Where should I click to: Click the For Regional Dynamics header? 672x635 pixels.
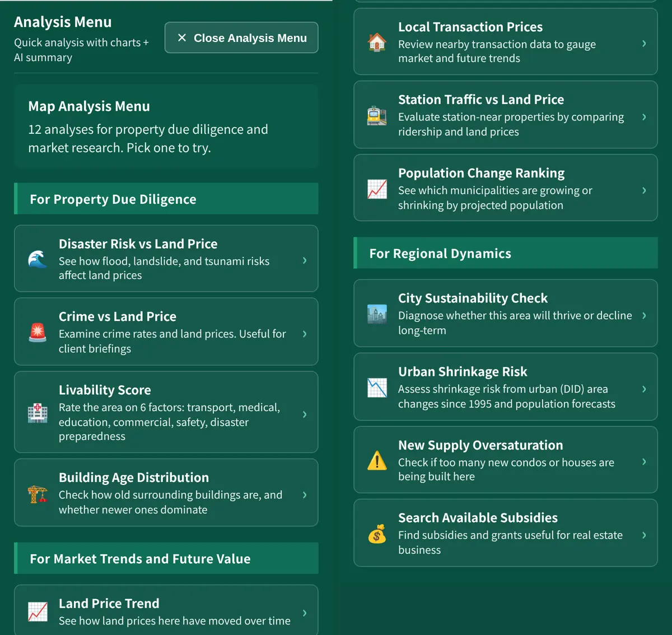(x=506, y=253)
